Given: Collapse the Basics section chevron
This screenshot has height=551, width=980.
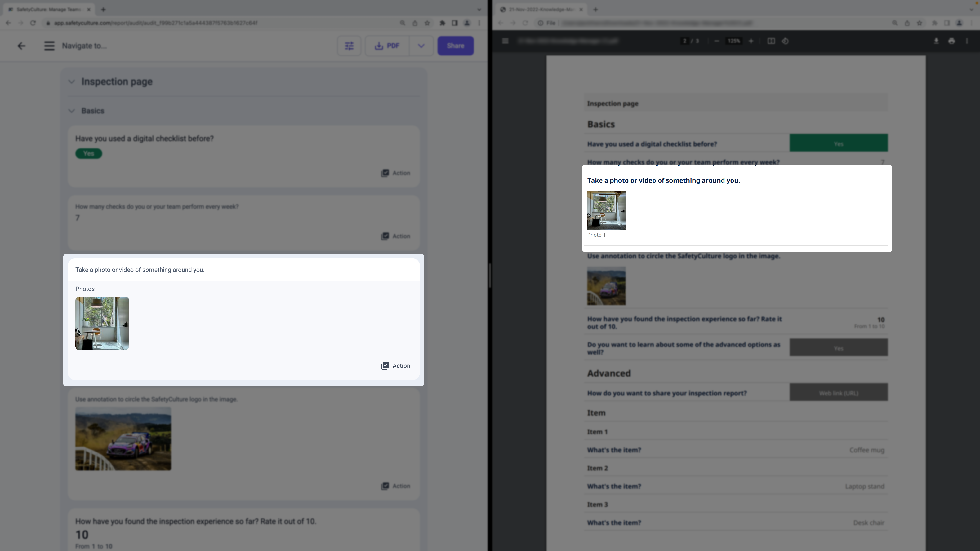Looking at the screenshot, I should 72,111.
